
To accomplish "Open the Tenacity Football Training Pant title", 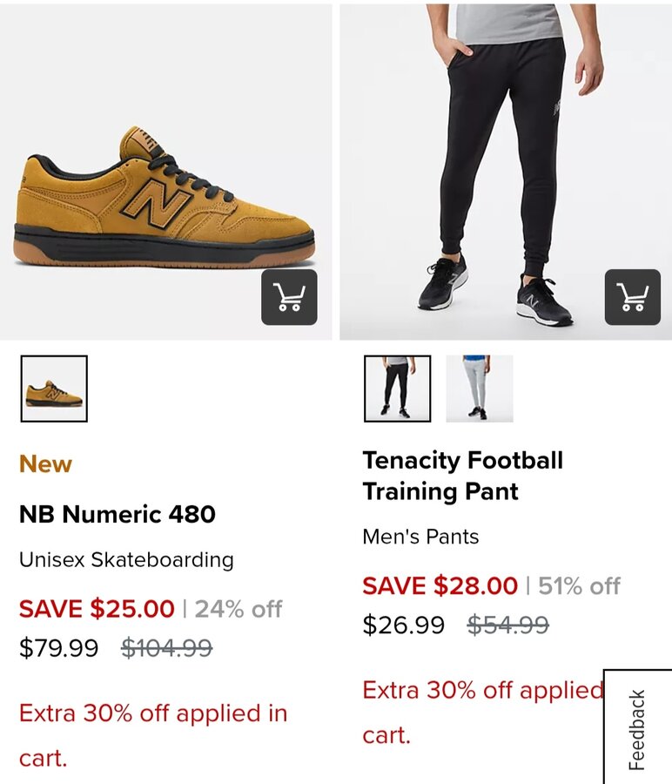I will click(x=462, y=476).
